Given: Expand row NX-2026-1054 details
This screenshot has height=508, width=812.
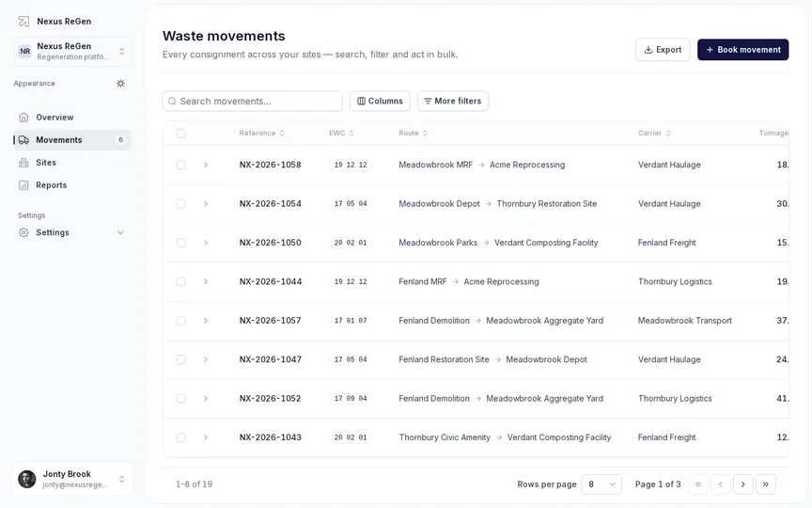Looking at the screenshot, I should (x=206, y=204).
